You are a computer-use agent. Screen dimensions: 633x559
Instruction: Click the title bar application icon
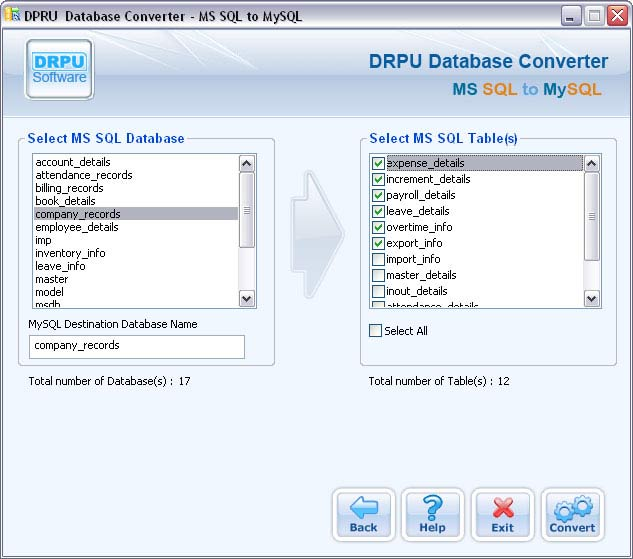click(x=12, y=16)
